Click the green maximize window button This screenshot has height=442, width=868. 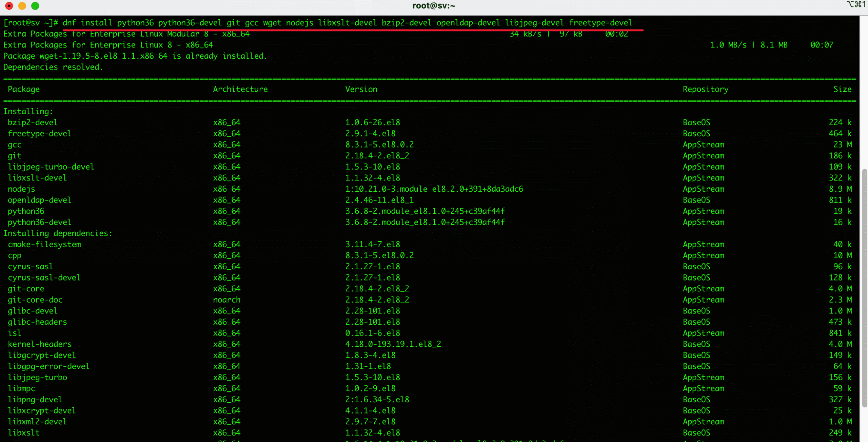(35, 6)
